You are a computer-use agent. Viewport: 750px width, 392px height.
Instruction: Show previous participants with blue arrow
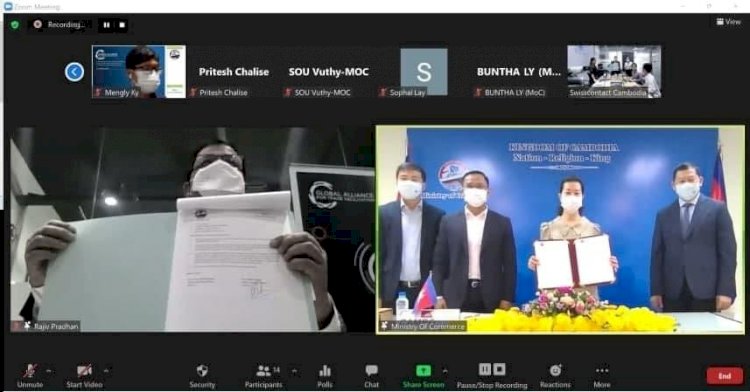pos(75,72)
